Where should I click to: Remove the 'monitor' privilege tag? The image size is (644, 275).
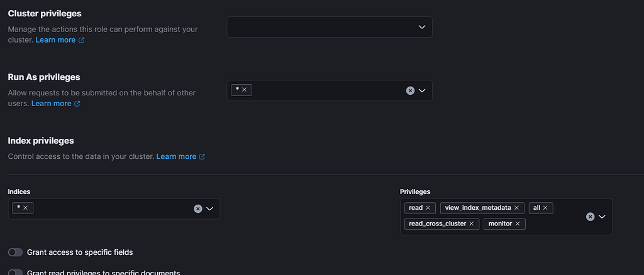pyautogui.click(x=518, y=224)
